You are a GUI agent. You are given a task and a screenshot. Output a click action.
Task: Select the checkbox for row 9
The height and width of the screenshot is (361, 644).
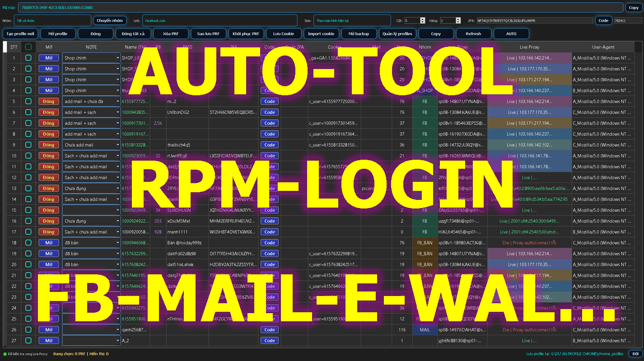click(x=28, y=145)
